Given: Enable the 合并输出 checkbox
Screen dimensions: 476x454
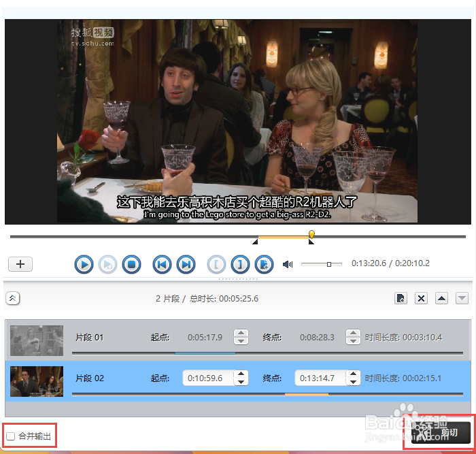Looking at the screenshot, I should click(11, 436).
